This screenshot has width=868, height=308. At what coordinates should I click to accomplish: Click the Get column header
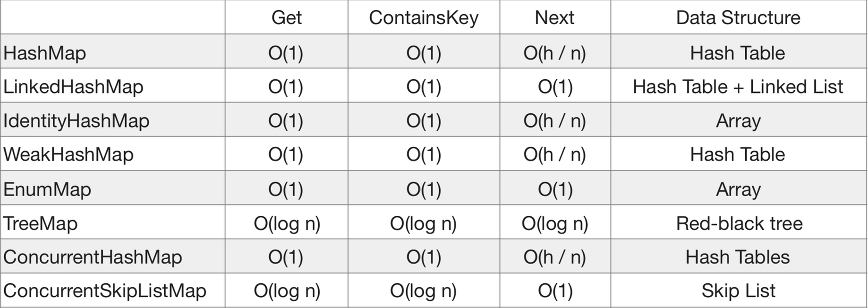tap(286, 18)
